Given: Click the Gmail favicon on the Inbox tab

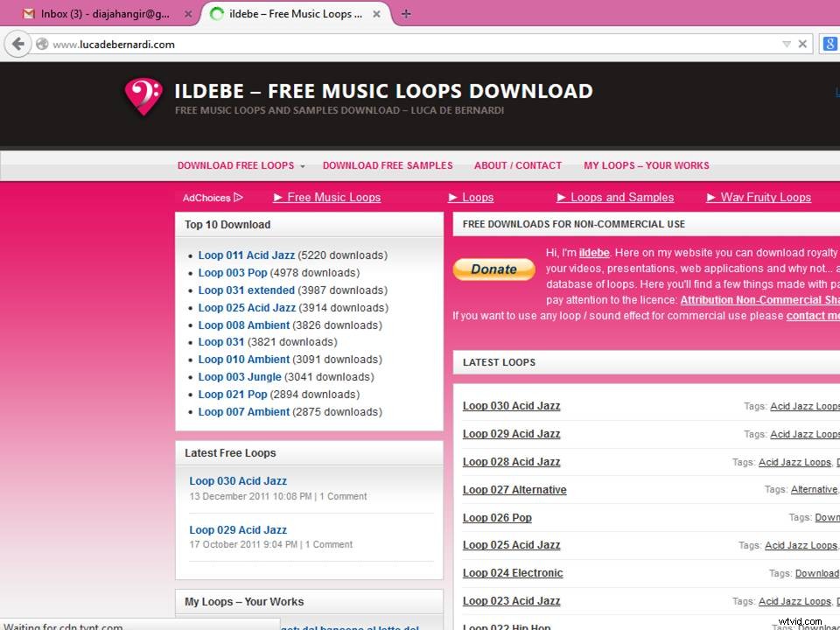Looking at the screenshot, I should point(26,14).
